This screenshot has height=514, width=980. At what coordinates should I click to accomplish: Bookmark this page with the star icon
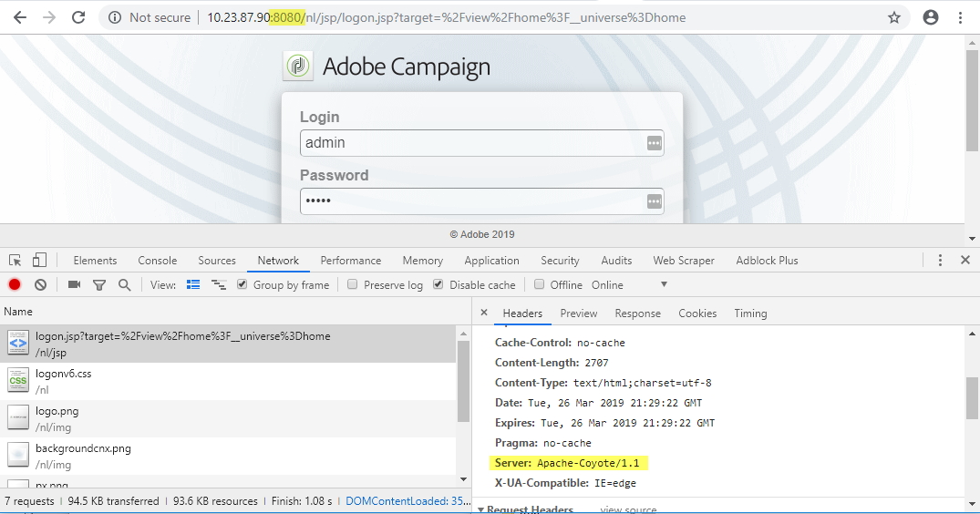pos(894,17)
